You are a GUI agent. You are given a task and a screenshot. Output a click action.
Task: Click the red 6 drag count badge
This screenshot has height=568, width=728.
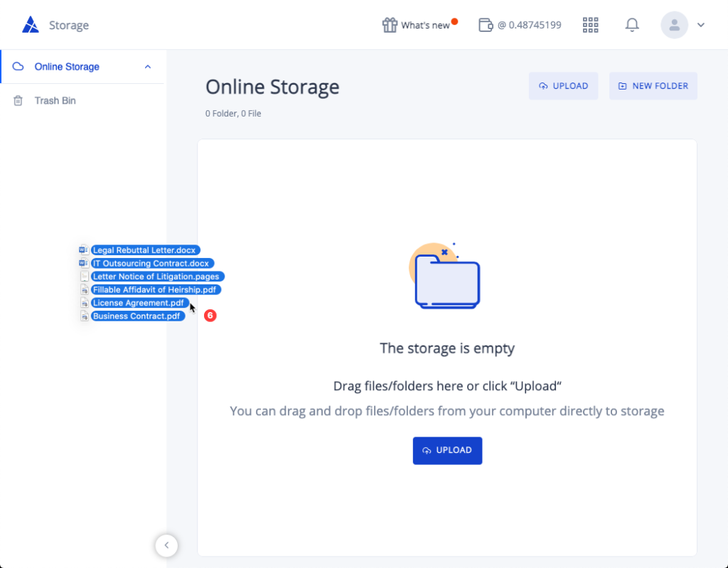pos(210,316)
